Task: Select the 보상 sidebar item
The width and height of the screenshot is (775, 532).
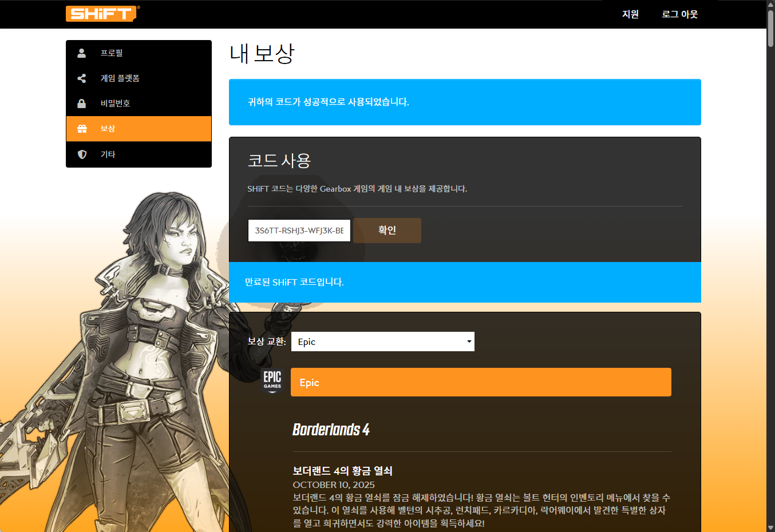Action: [x=139, y=129]
